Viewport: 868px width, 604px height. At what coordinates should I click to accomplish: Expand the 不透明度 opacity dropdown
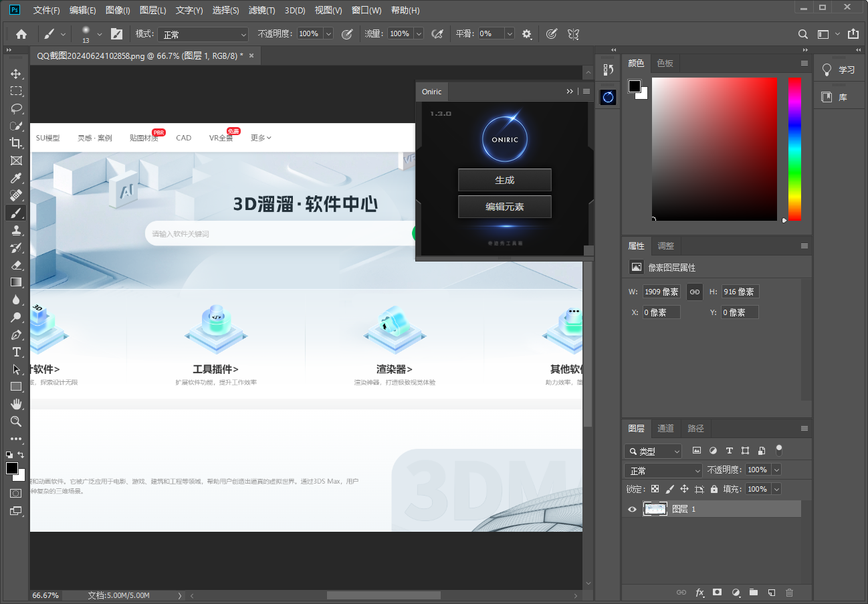tap(776, 470)
